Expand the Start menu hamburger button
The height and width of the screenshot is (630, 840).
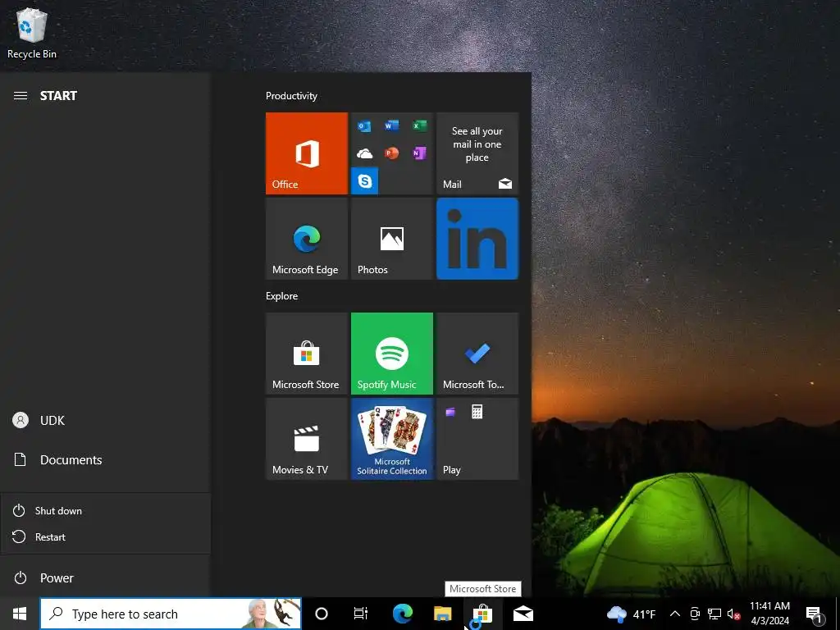click(x=21, y=96)
